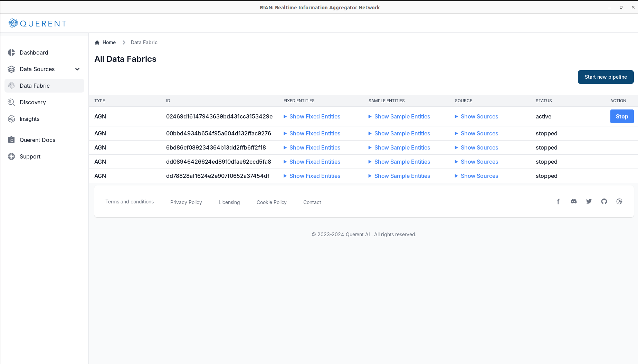Click the Discovery search icon
Image resolution: width=638 pixels, height=364 pixels.
point(11,102)
